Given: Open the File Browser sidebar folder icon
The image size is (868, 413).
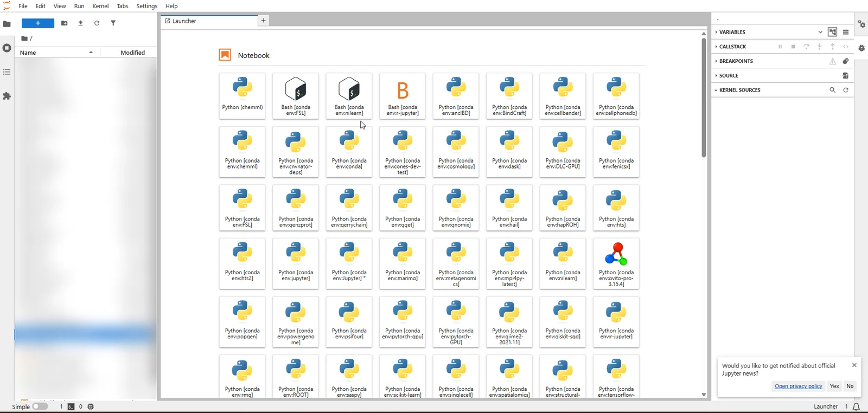Looking at the screenshot, I should (7, 24).
